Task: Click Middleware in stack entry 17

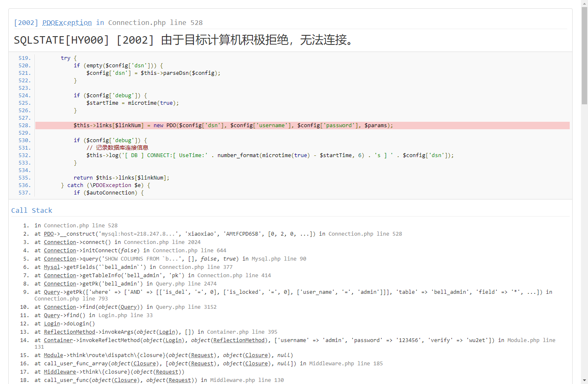Action: [60, 372]
